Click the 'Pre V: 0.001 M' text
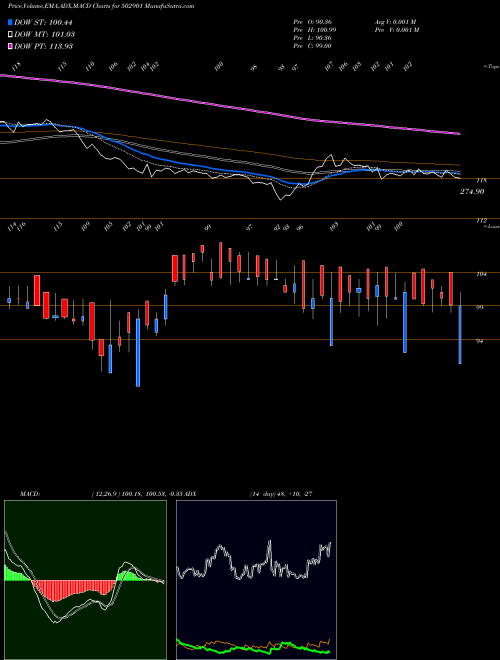The width and height of the screenshot is (500, 660). [396, 30]
